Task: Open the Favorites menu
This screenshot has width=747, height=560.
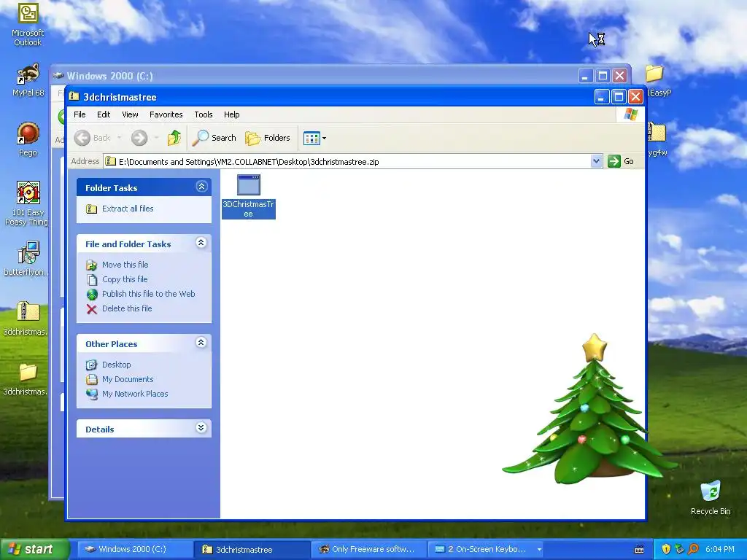Action: tap(166, 114)
